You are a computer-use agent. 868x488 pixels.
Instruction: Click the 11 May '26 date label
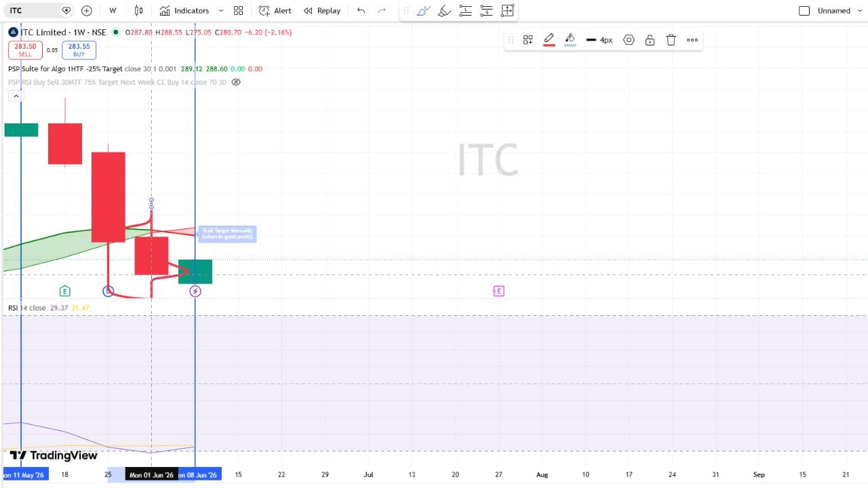pyautogui.click(x=25, y=475)
